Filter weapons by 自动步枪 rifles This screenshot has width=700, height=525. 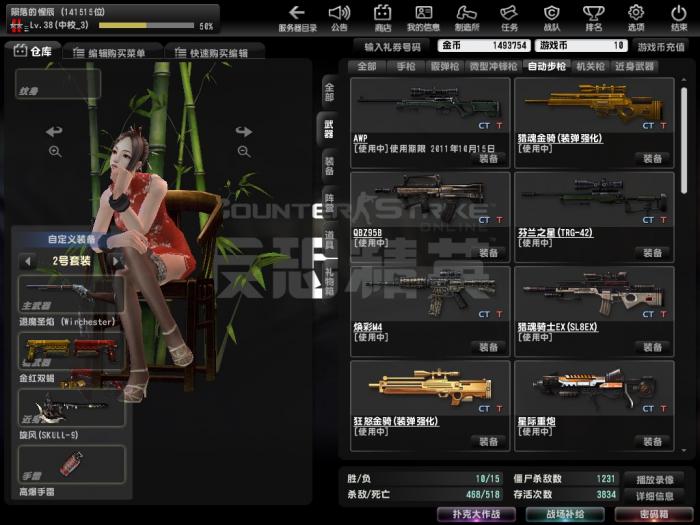coord(546,67)
